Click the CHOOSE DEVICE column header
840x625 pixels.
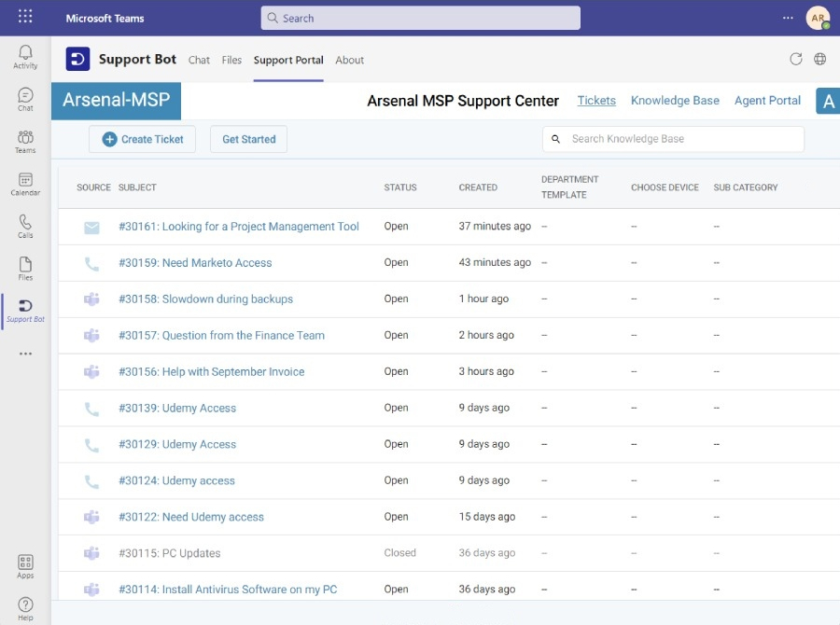[x=665, y=187]
